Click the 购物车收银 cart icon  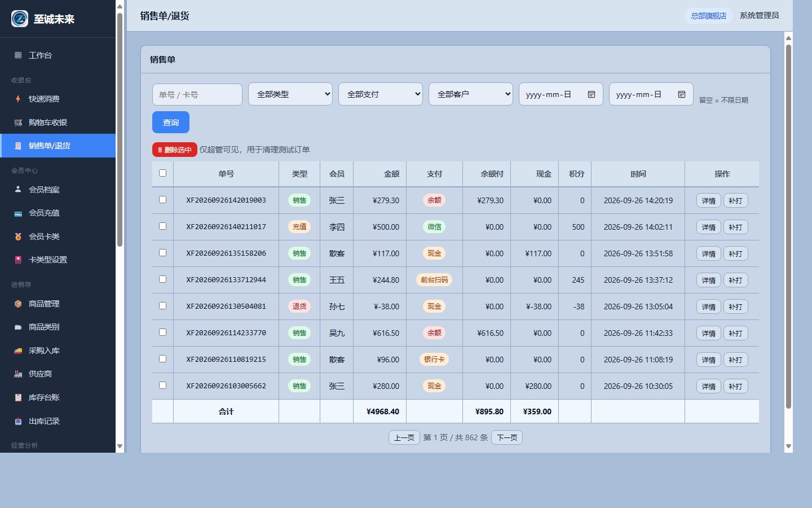tap(18, 122)
